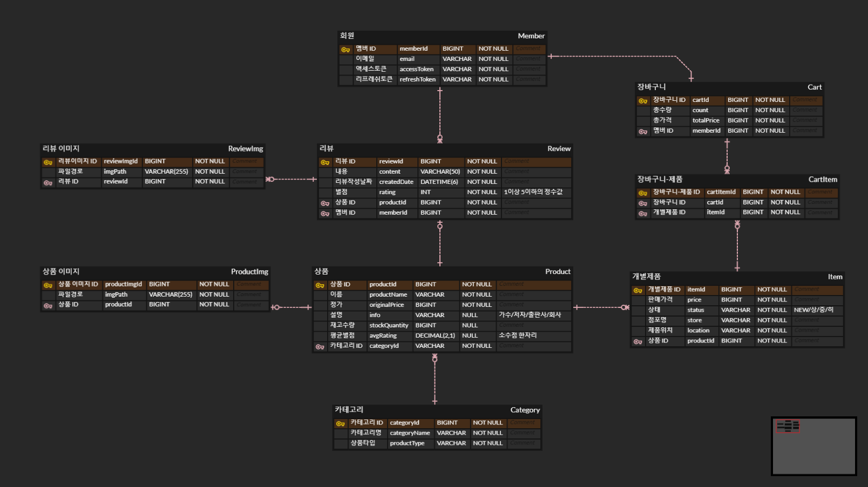Click the totalPrice column in Cart table
This screenshot has width=868, height=487.
click(x=706, y=121)
